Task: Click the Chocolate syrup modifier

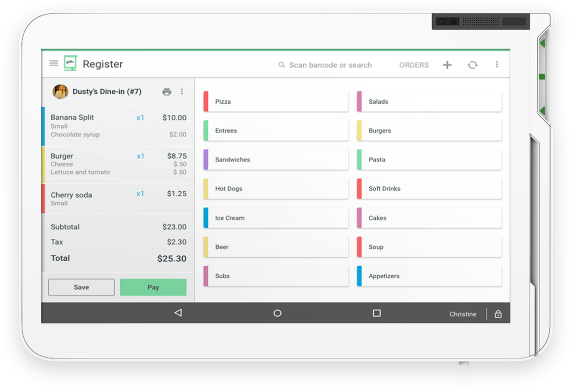Action: (x=75, y=134)
